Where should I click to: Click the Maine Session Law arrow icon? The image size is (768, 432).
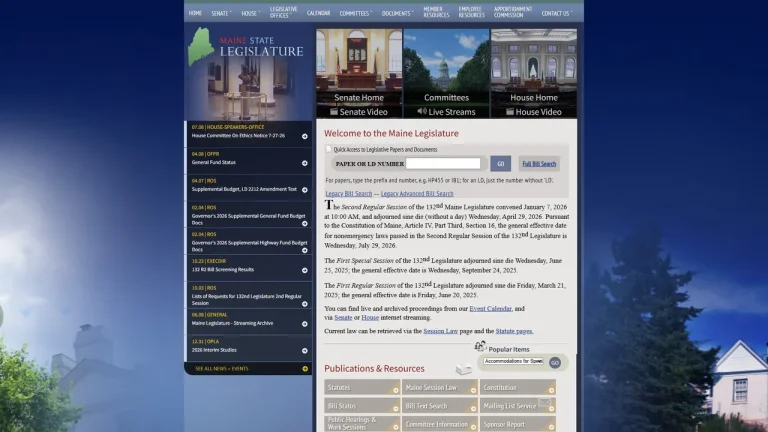(x=474, y=390)
